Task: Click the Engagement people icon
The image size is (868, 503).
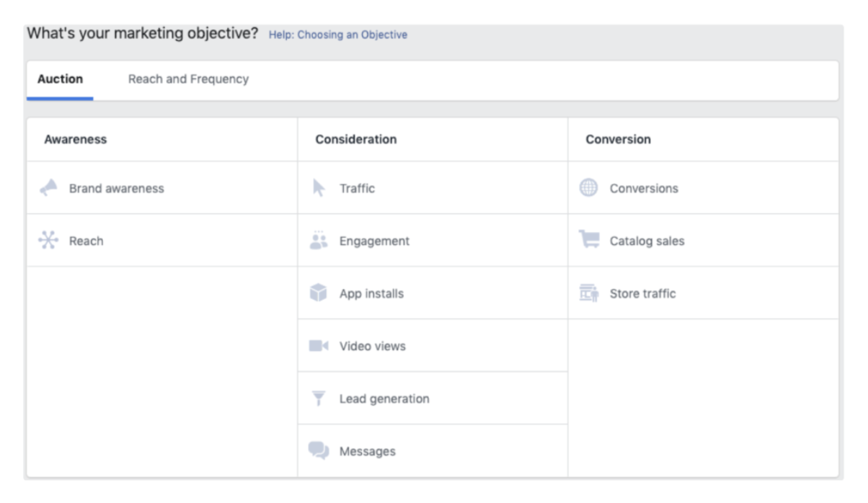Action: 319,241
